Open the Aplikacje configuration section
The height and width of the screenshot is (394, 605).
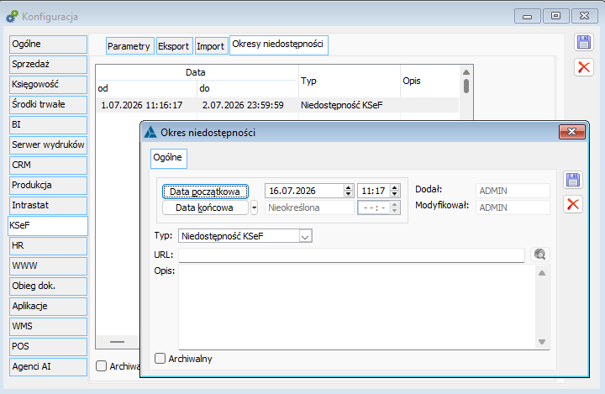[48, 306]
